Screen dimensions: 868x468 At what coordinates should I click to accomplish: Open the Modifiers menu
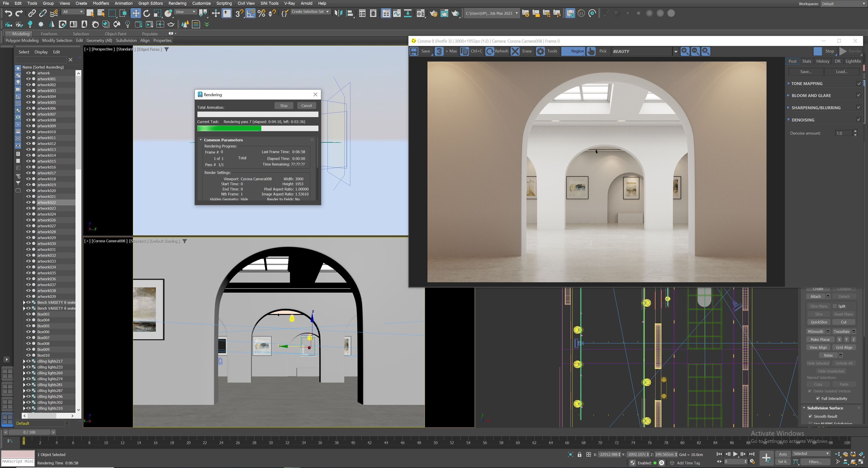[101, 3]
